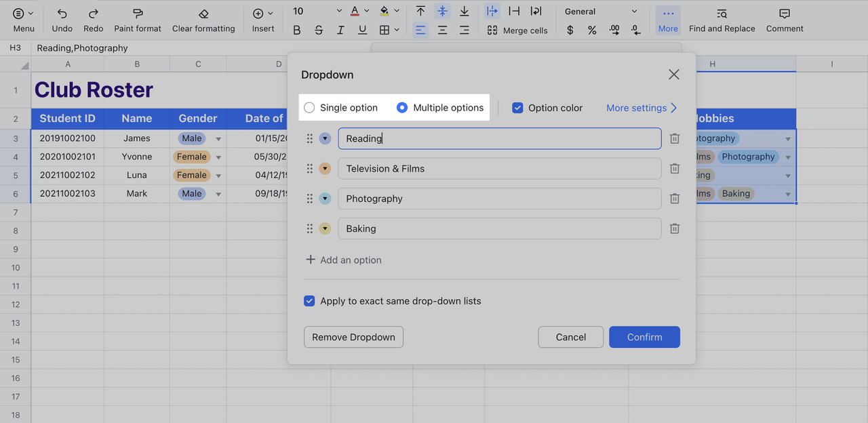Click the Paint format icon
The width and height of the screenshot is (868, 423).
[138, 14]
